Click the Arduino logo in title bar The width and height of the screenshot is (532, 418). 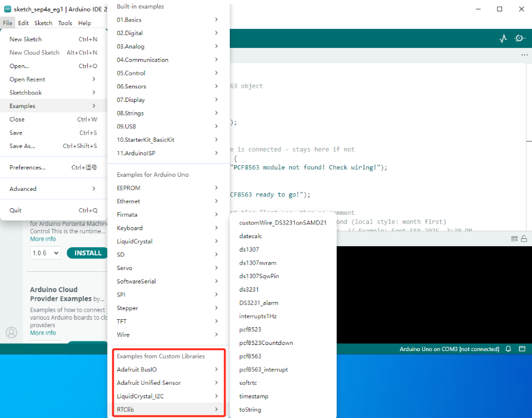coord(7,9)
